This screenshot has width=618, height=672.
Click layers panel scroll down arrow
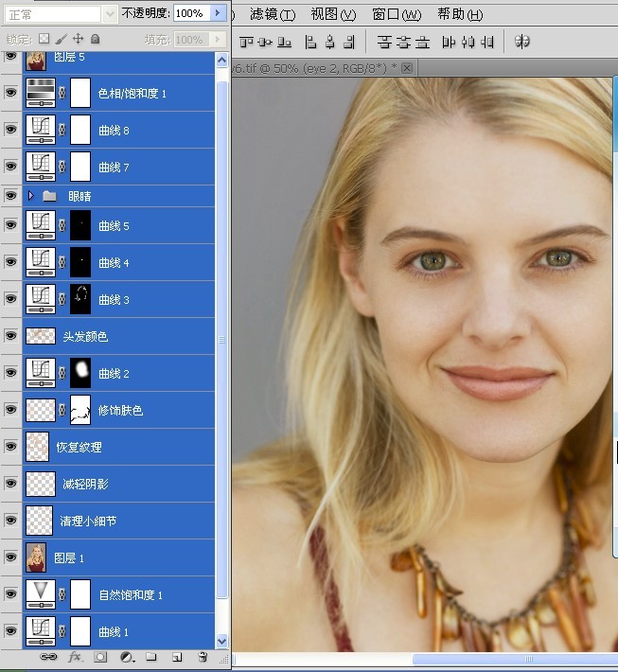point(221,641)
